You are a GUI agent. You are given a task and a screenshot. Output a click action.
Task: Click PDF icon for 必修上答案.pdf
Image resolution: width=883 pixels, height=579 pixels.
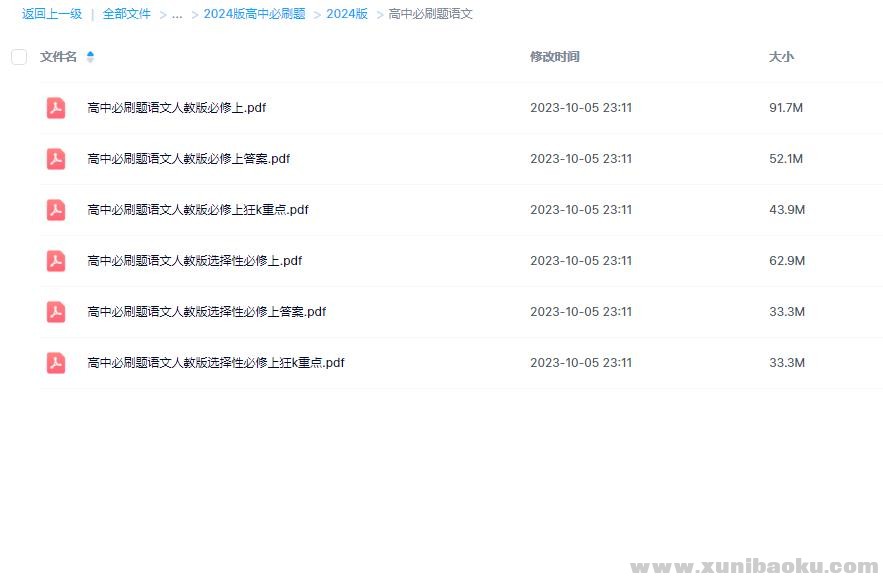click(x=56, y=159)
